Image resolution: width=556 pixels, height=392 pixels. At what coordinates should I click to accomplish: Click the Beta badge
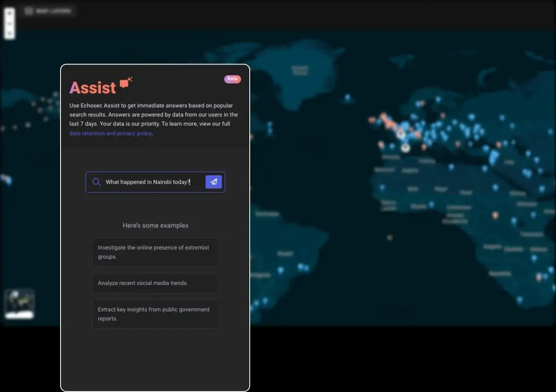pyautogui.click(x=233, y=79)
